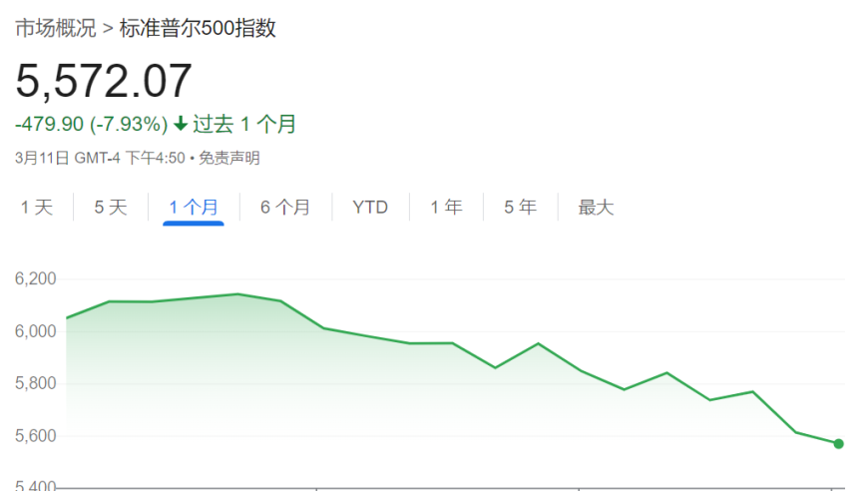Click the 5,600 y-axis label
This screenshot has width=868, height=491.
(x=36, y=436)
